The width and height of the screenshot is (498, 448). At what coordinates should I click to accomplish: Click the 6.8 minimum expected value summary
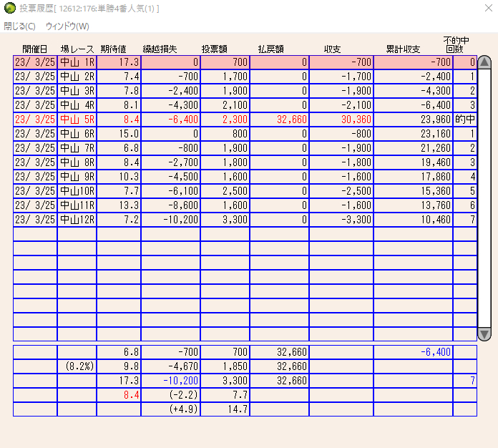pyautogui.click(x=119, y=352)
